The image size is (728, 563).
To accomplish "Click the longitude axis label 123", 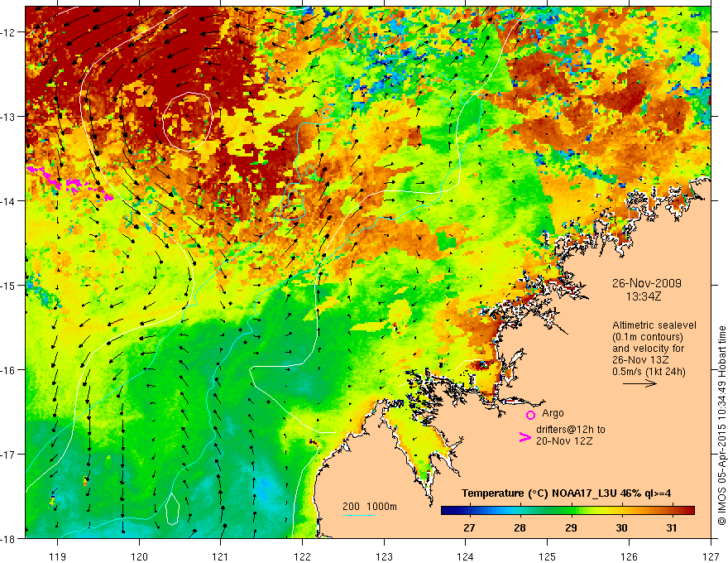I will (x=384, y=556).
